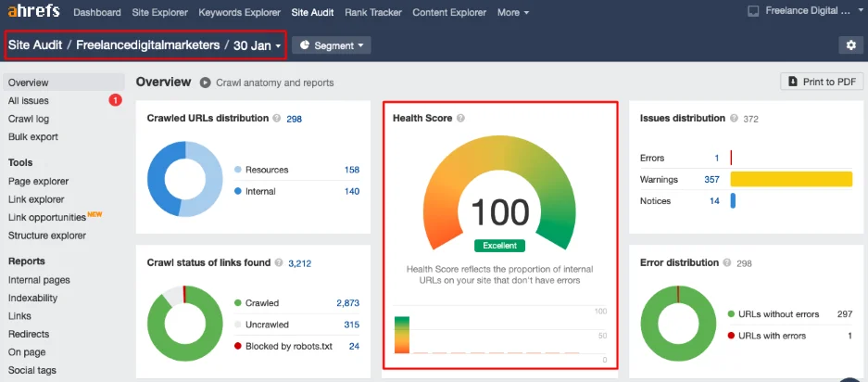Open Links report in sidebar
This screenshot has width=868, height=382.
19,316
